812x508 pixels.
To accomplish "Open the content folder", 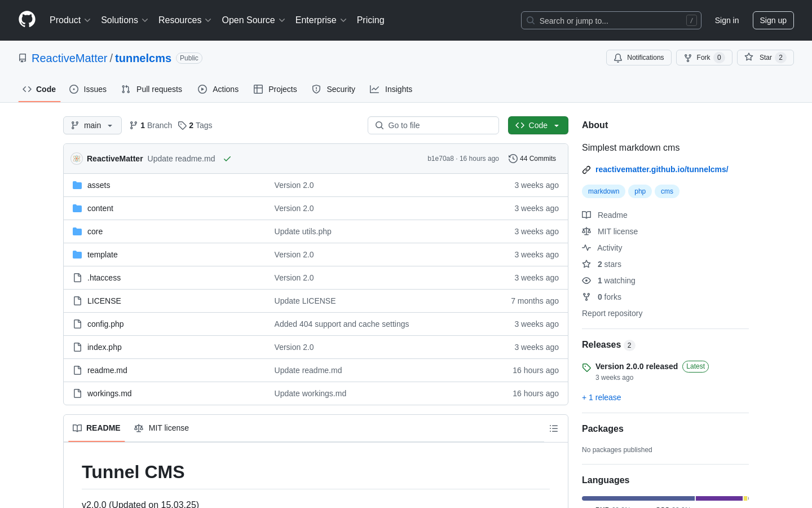I will 100,208.
